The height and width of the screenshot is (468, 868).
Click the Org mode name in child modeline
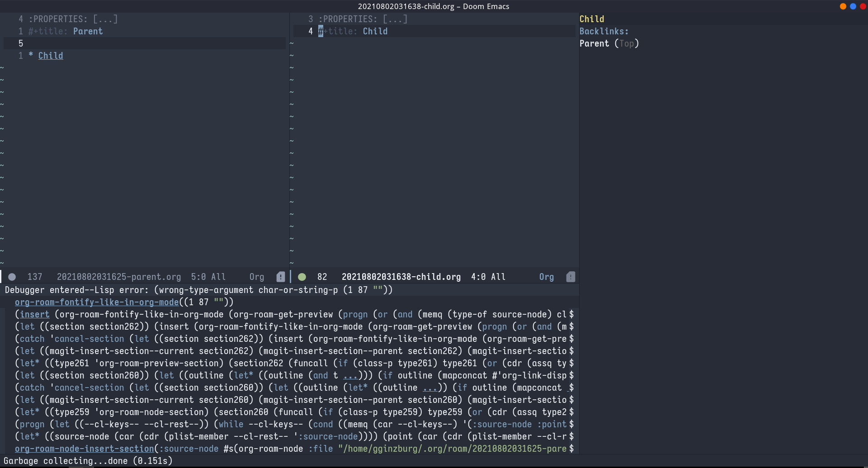coord(546,276)
